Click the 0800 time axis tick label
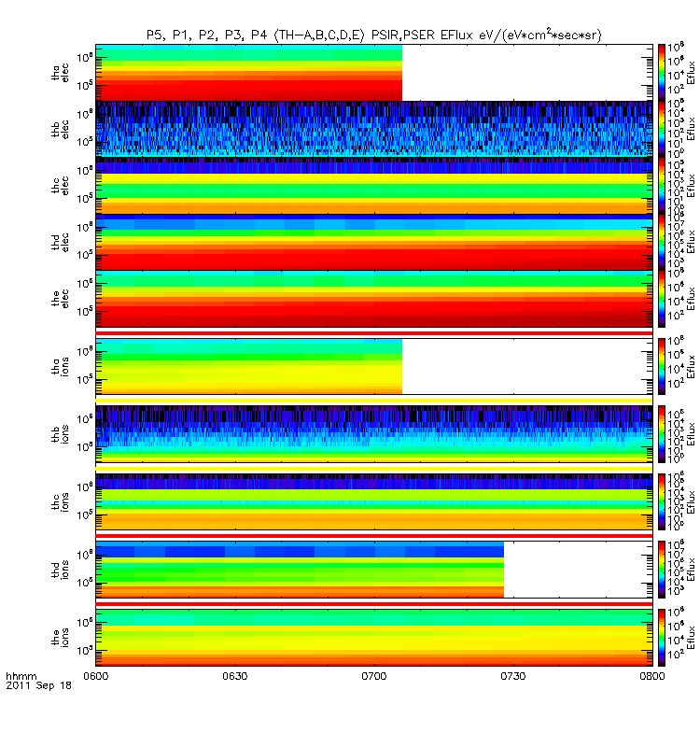700x747 pixels. pyautogui.click(x=651, y=676)
